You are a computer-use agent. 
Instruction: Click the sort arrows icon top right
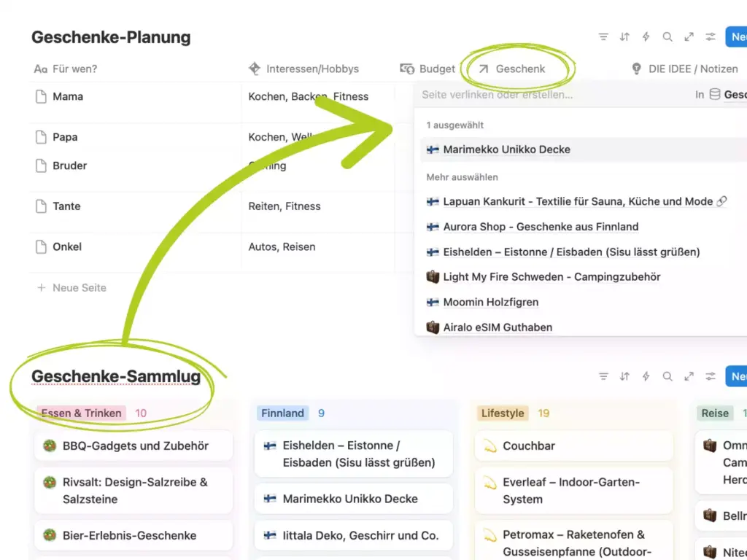624,36
